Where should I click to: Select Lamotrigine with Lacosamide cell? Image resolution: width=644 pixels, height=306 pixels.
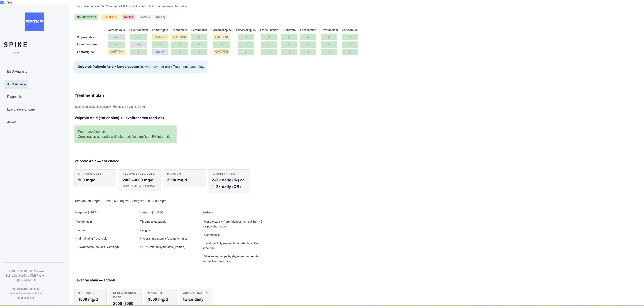click(x=308, y=52)
